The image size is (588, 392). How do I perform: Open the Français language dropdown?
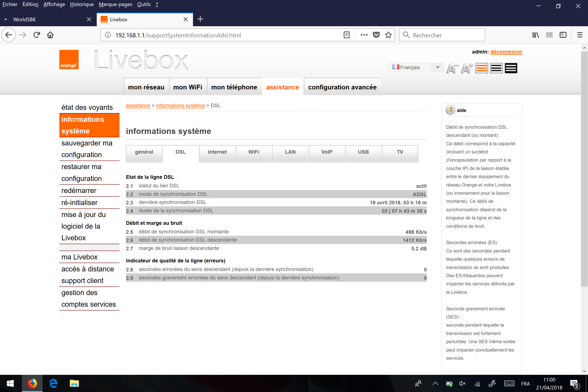click(x=415, y=67)
